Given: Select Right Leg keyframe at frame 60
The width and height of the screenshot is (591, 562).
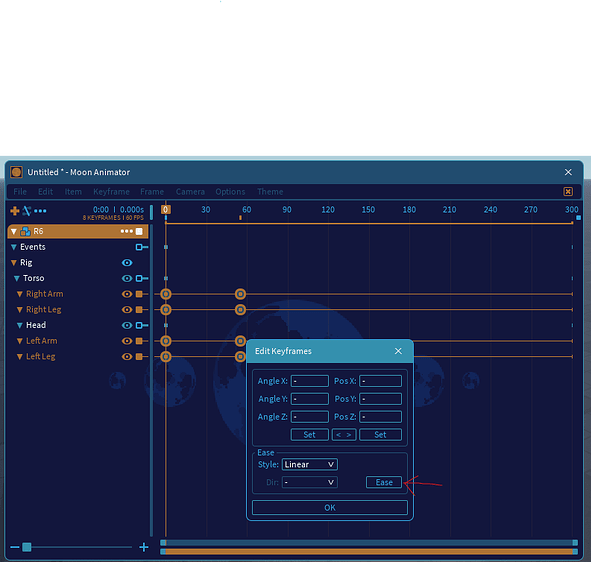Looking at the screenshot, I should coord(240,309).
